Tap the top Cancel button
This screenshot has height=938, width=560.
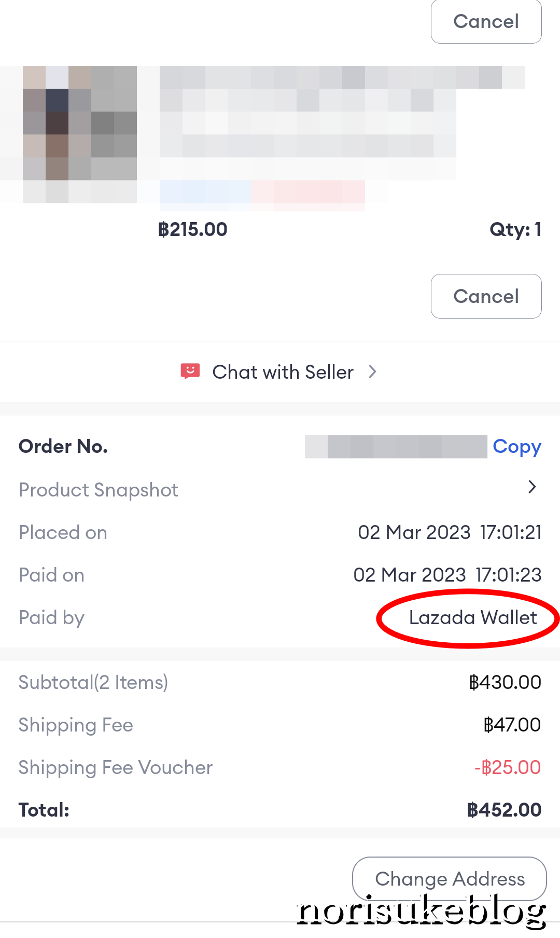486,21
